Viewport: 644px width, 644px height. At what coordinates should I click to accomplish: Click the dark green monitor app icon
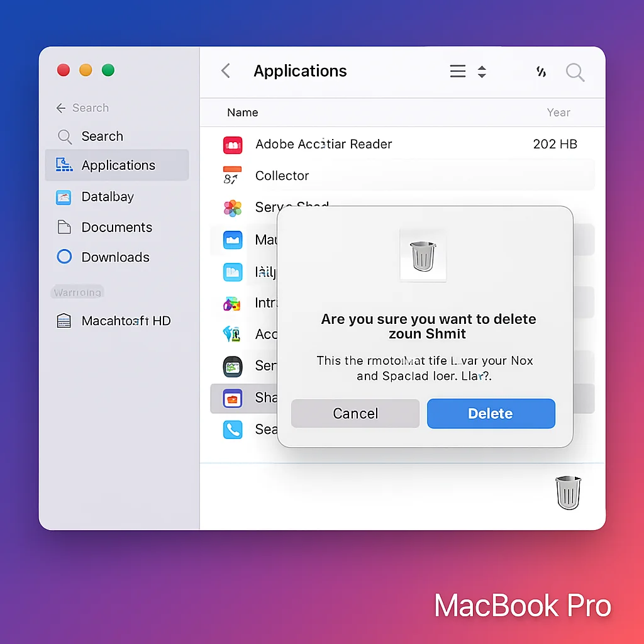pyautogui.click(x=233, y=366)
